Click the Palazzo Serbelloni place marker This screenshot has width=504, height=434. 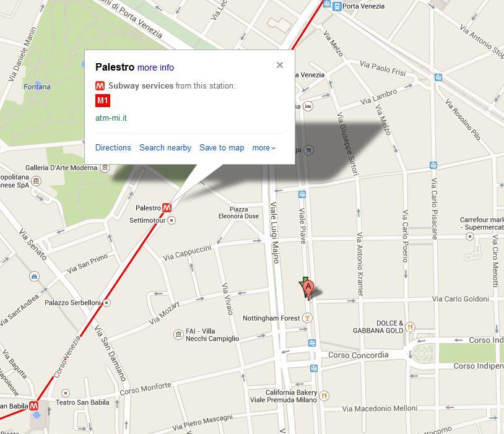[x=106, y=303]
